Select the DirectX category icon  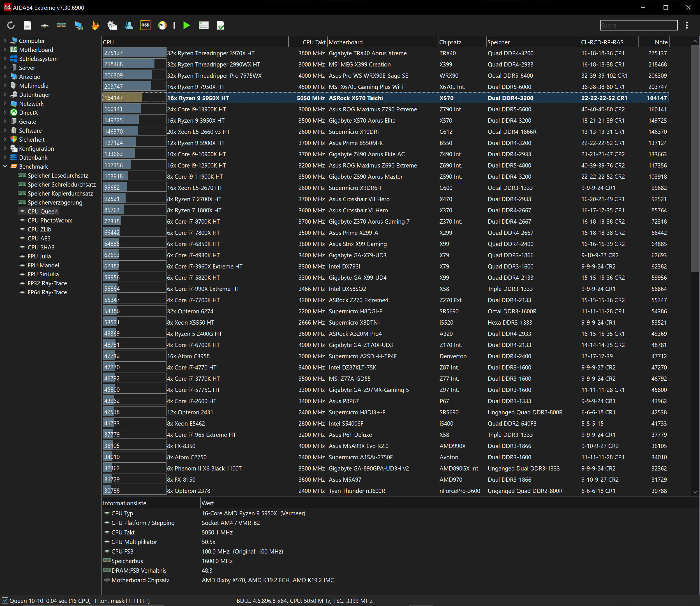pos(14,113)
